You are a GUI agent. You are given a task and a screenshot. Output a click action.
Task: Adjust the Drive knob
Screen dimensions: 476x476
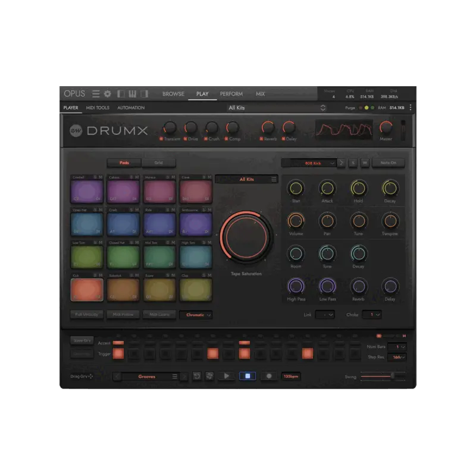point(190,128)
